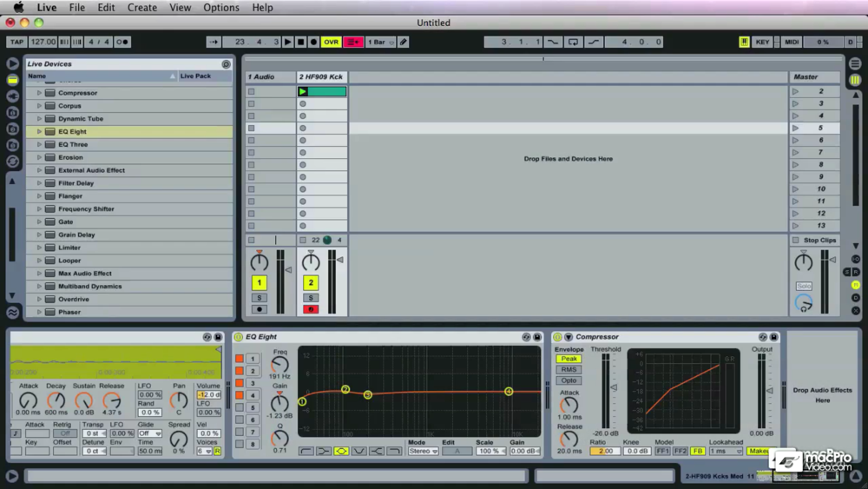Image resolution: width=868 pixels, height=489 pixels.
Task: Choose FF2 model in Compressor
Action: pos(680,452)
